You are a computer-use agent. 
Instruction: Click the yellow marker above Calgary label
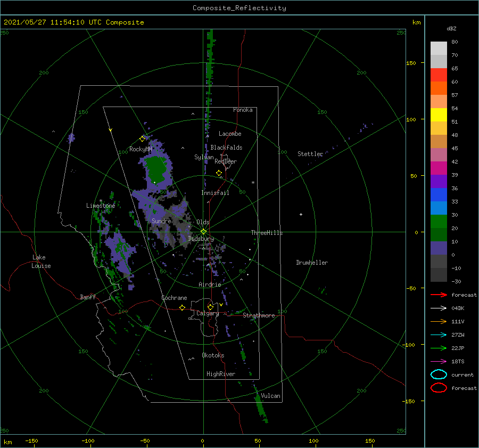point(210,307)
